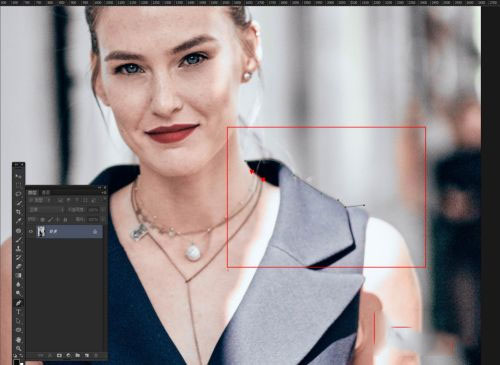The width and height of the screenshot is (500, 365).
Task: Reset default foreground and background colors
Action: pyautogui.click(x=15, y=356)
